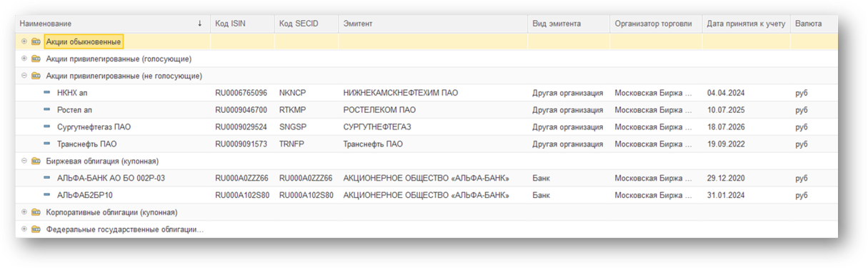Select the АЛЬФА-БАНК АО БО 002Р-03 name
The image size is (868, 268).
point(111,179)
